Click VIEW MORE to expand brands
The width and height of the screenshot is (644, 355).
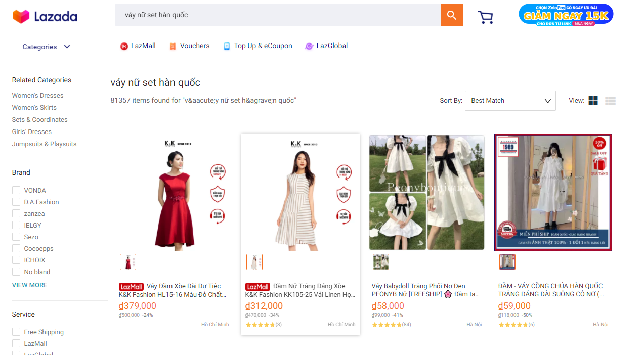29,285
